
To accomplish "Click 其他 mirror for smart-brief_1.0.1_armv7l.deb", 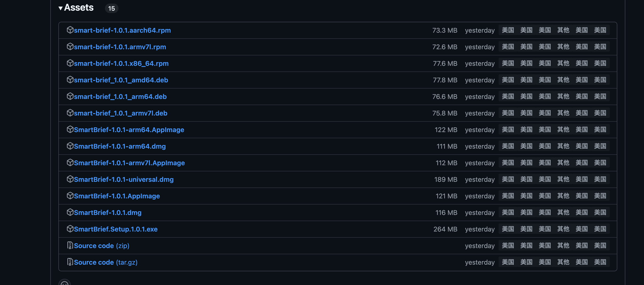I will click(563, 113).
